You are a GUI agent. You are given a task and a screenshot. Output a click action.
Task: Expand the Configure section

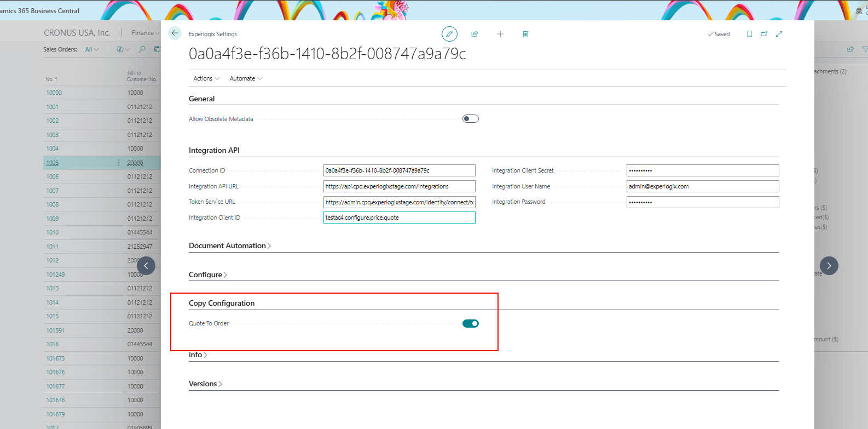[208, 274]
